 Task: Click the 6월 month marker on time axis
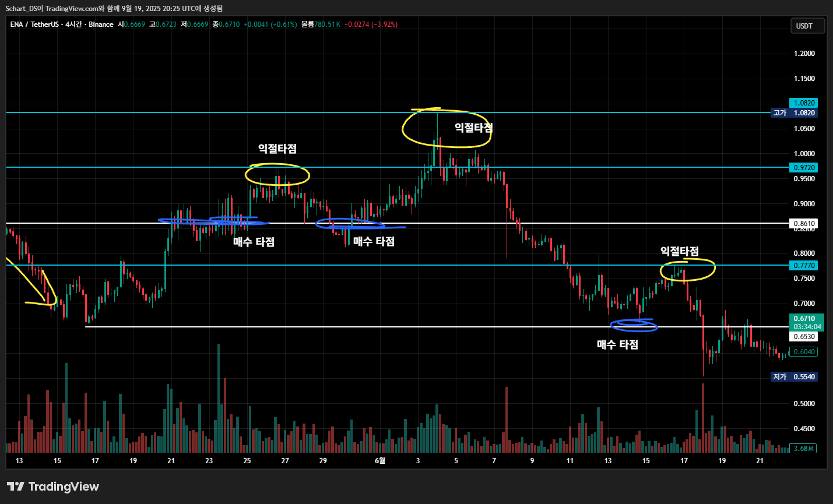click(380, 461)
